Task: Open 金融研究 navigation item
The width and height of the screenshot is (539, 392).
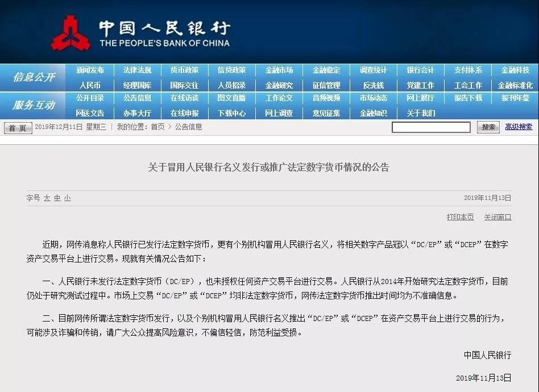Action: pos(279,85)
